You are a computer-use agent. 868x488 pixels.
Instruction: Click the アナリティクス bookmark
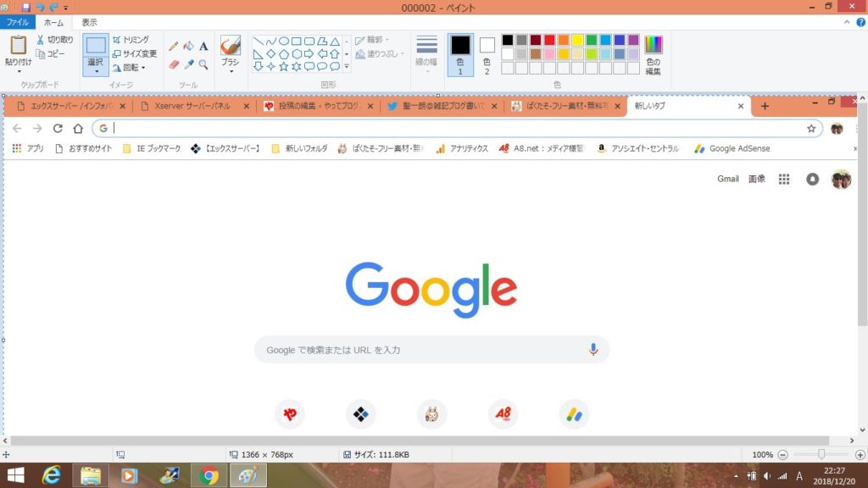point(462,148)
